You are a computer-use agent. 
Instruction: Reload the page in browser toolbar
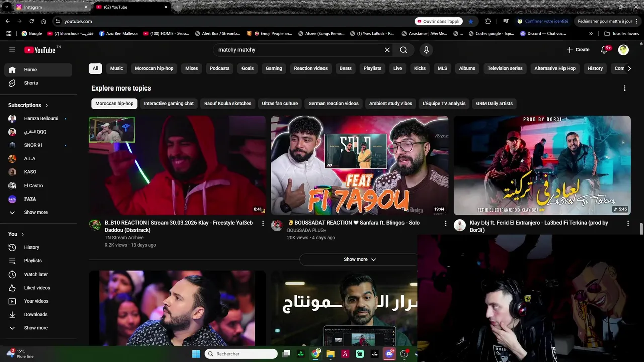[31, 21]
